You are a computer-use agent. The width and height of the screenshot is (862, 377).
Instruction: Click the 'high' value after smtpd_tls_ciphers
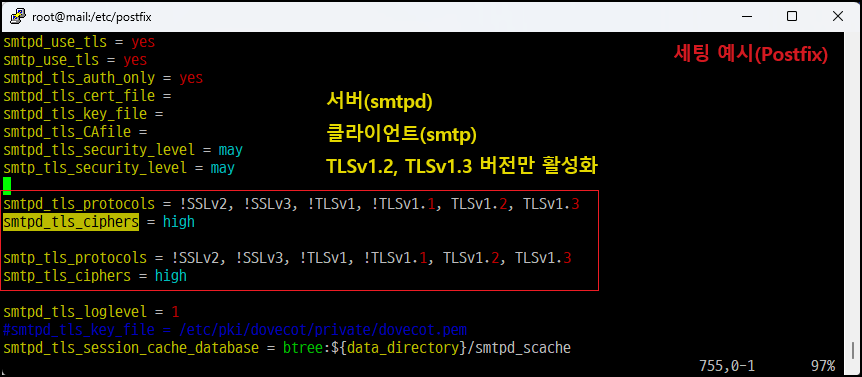[179, 222]
